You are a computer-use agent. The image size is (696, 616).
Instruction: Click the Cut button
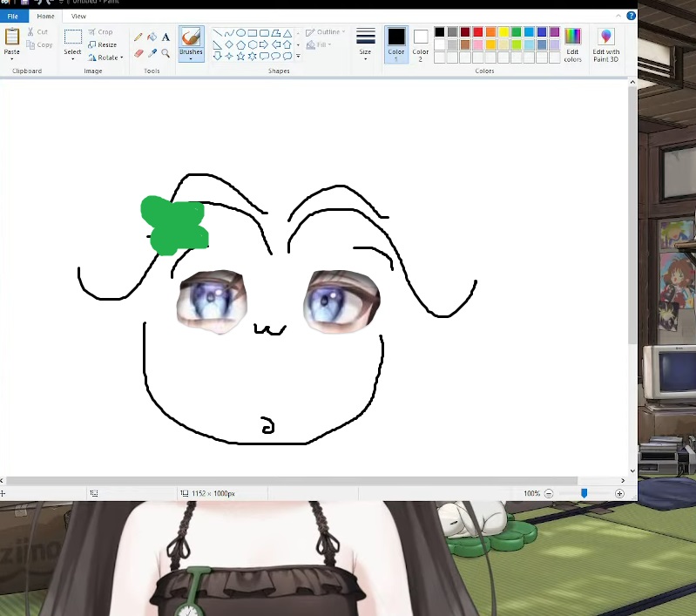click(x=37, y=32)
